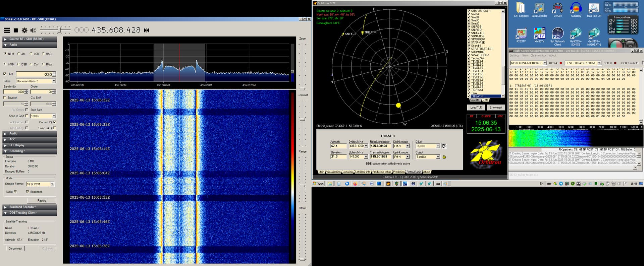Toggle the Shift checkbox
The image size is (644, 266).
(5, 74)
